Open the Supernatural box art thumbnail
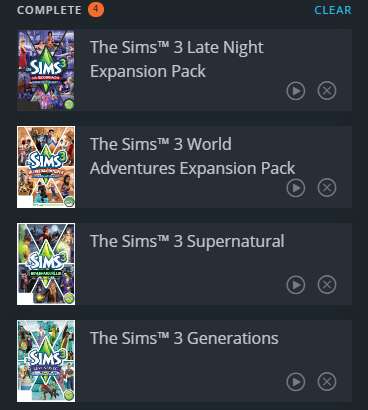 click(46, 264)
